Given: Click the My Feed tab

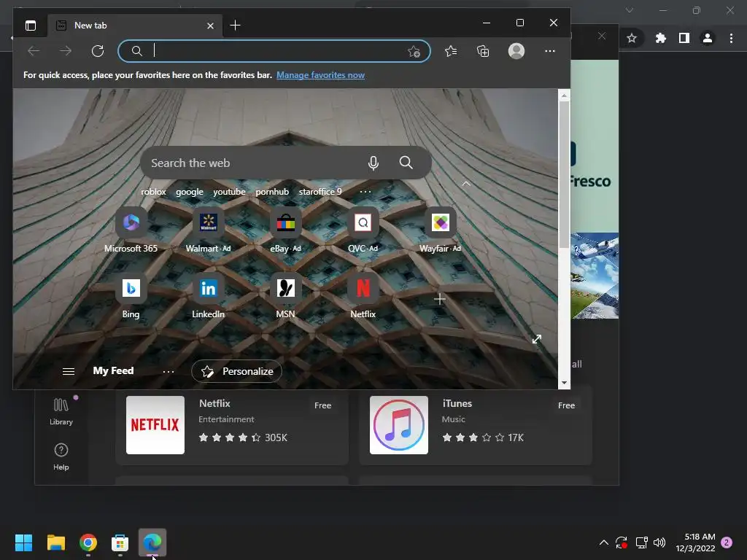Looking at the screenshot, I should pos(113,371).
